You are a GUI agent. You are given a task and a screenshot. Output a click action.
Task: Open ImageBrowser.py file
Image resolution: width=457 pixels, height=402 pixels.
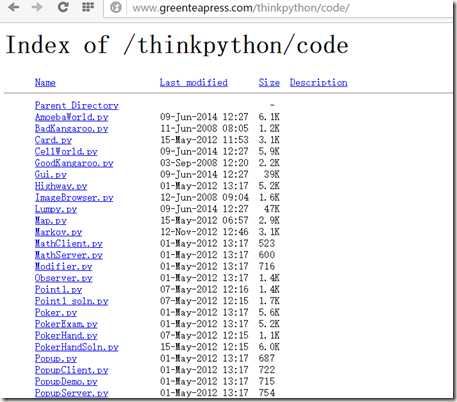pos(74,198)
